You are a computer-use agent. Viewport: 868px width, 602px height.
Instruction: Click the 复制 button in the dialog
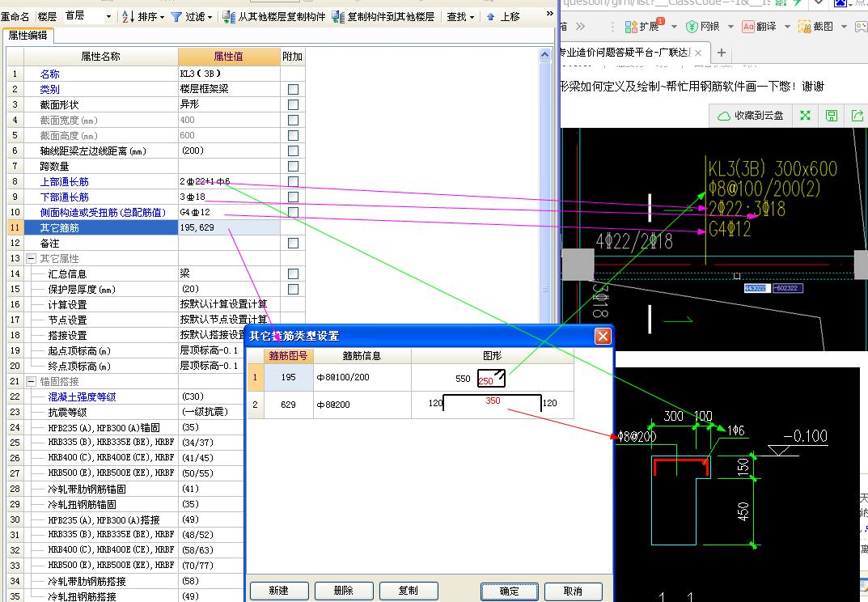(409, 591)
